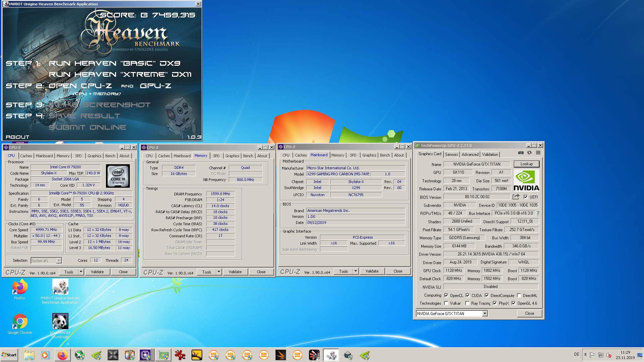The height and width of the screenshot is (362, 644).
Task: Toggle the PhysX checkbox
Action: 495,303
